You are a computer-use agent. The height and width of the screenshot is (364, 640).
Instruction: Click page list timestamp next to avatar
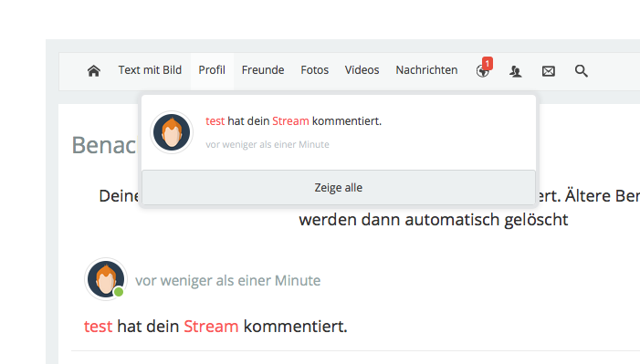(227, 281)
